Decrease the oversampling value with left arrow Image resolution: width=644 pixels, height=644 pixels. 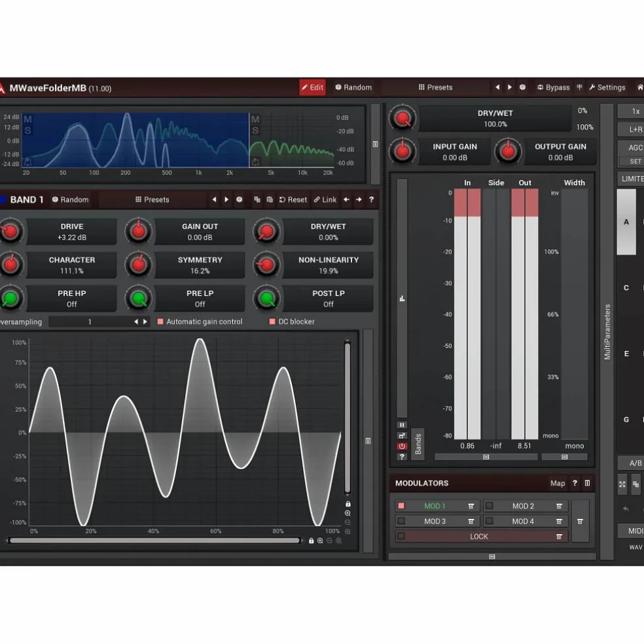pyautogui.click(x=136, y=322)
